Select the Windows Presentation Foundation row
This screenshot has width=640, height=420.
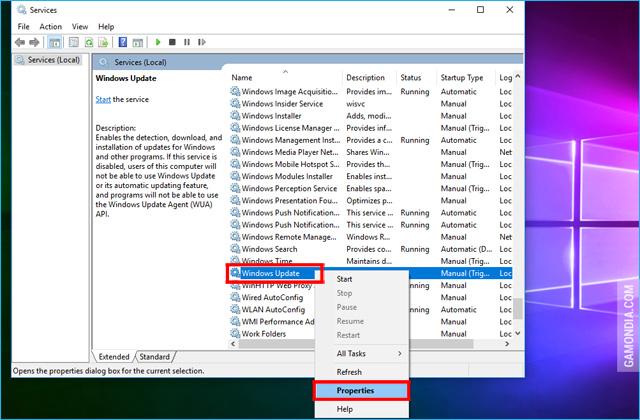pos(370,200)
